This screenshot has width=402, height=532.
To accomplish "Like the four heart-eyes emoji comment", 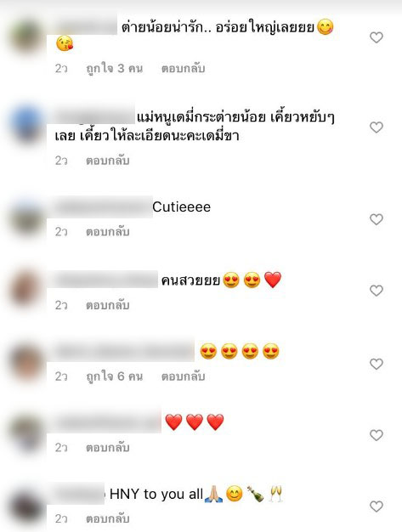I will [x=377, y=364].
